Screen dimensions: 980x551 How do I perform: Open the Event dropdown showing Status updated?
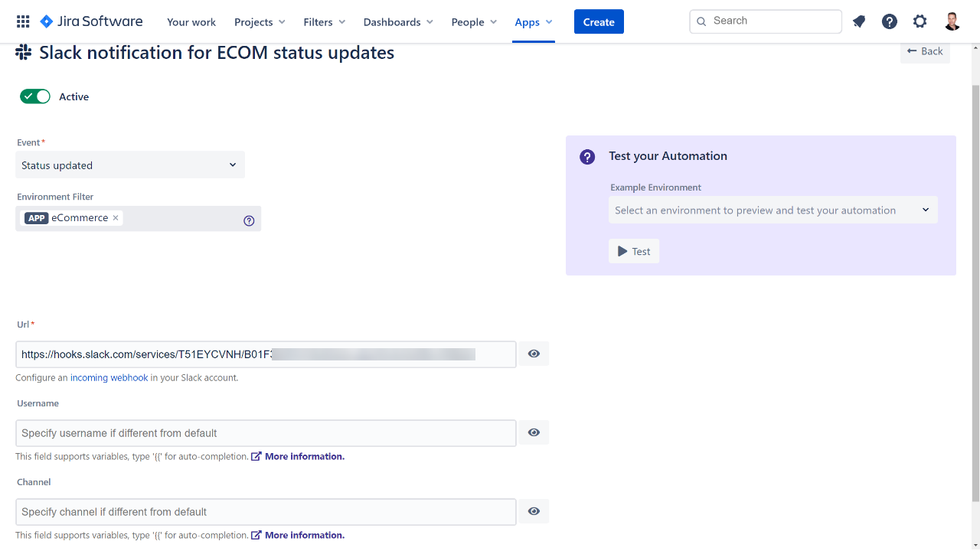pos(130,165)
